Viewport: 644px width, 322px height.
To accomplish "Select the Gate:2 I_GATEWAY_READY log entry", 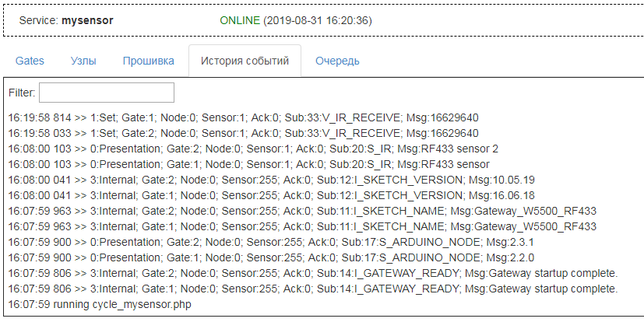I will pyautogui.click(x=312, y=273).
